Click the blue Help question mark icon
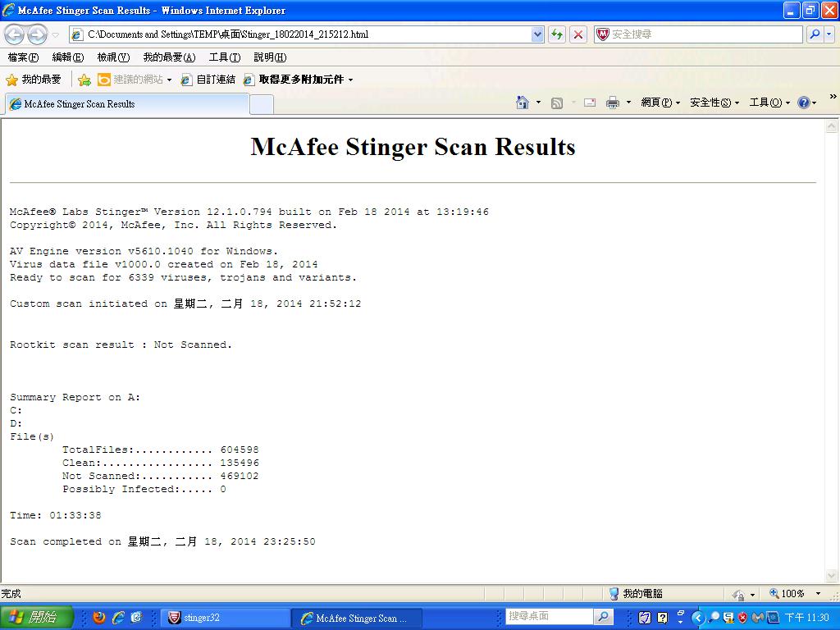Image resolution: width=840 pixels, height=630 pixels. 804,103
